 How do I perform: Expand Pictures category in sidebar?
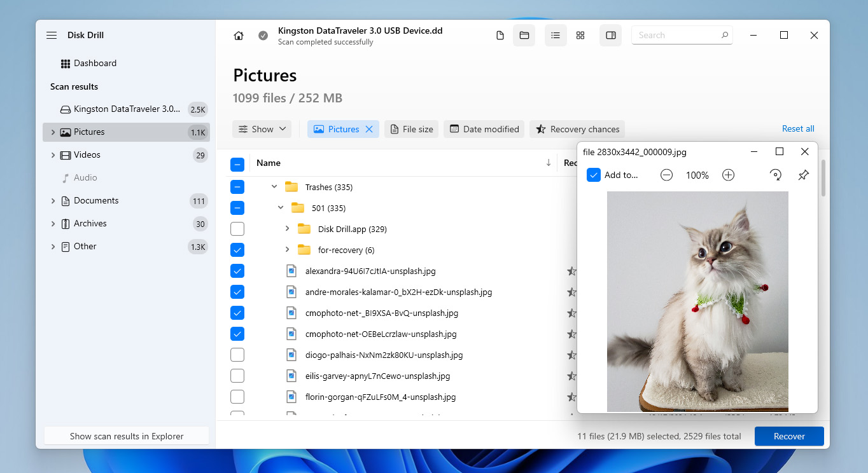point(53,132)
